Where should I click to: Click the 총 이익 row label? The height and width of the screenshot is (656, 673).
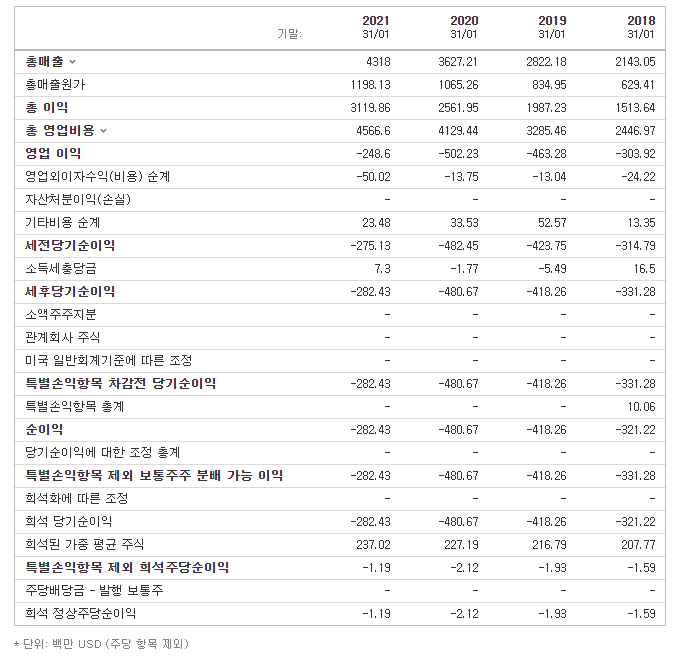47,107
